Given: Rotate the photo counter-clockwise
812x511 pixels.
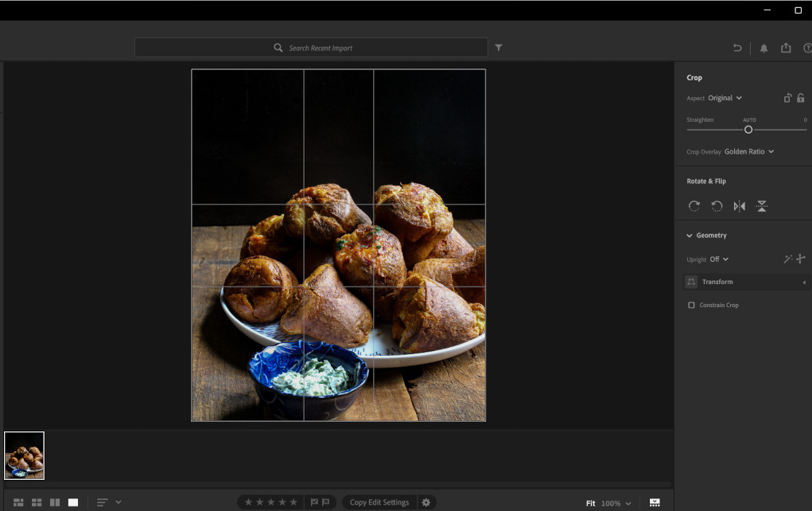Looking at the screenshot, I should [x=717, y=206].
